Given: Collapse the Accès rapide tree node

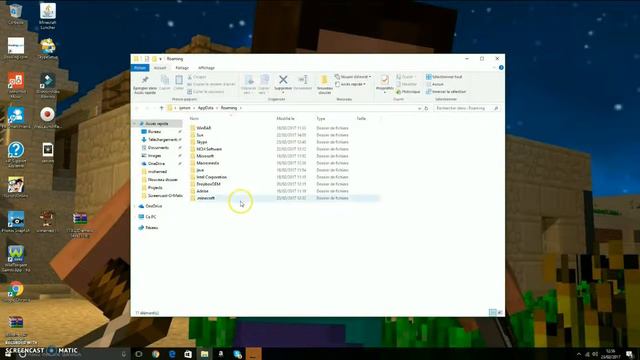Looking at the screenshot, I should (135, 123).
